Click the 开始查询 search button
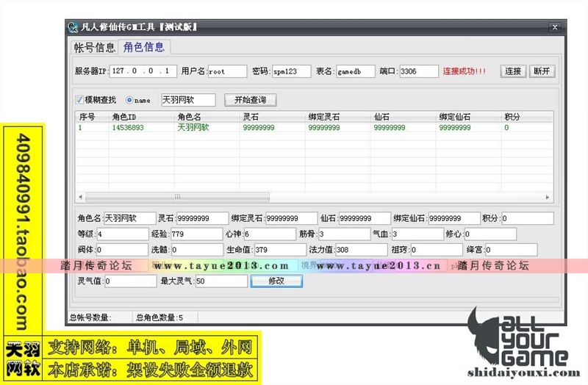The image size is (588, 385). [250, 100]
